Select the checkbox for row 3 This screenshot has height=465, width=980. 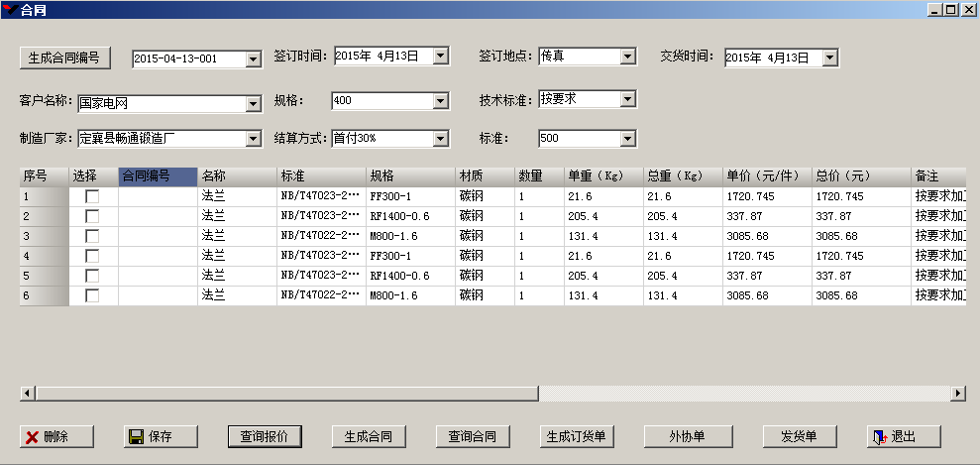[x=92, y=236]
